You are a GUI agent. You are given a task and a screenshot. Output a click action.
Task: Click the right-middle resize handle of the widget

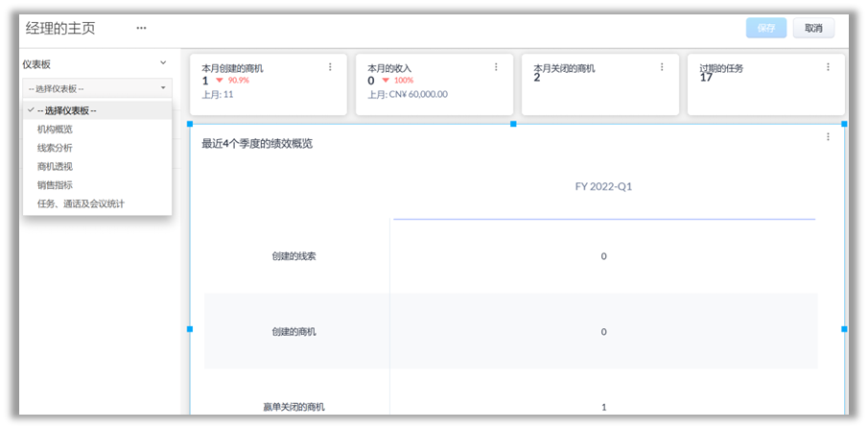(x=844, y=329)
